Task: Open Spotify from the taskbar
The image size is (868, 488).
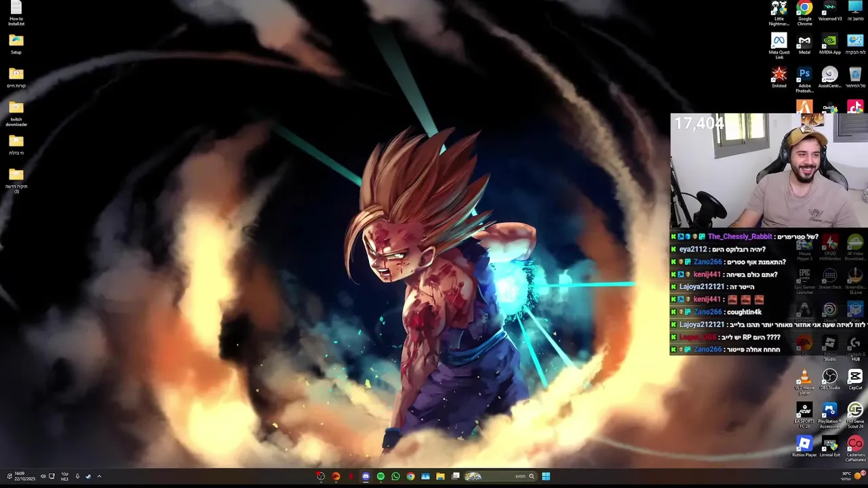Action: tap(380, 476)
